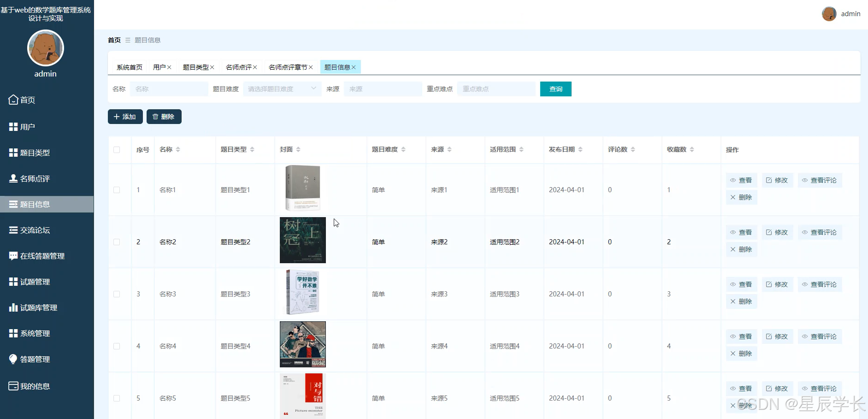The height and width of the screenshot is (419, 868).
Task: Click the grid icon of 试题管理
Action: tap(13, 281)
